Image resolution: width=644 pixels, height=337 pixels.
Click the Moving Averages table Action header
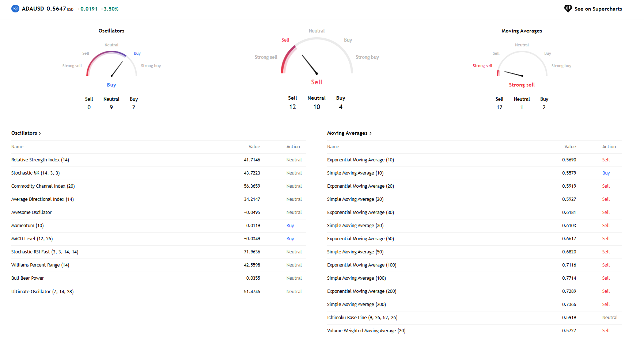[x=609, y=147]
